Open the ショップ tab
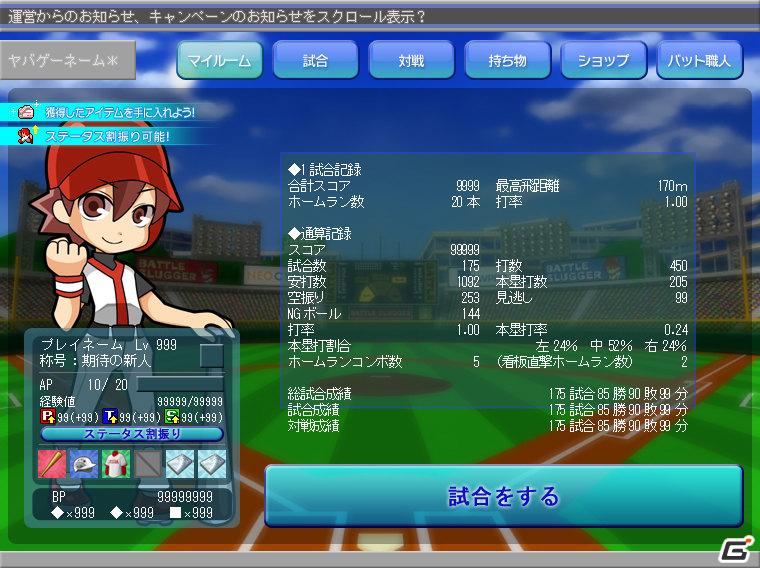 coord(603,61)
